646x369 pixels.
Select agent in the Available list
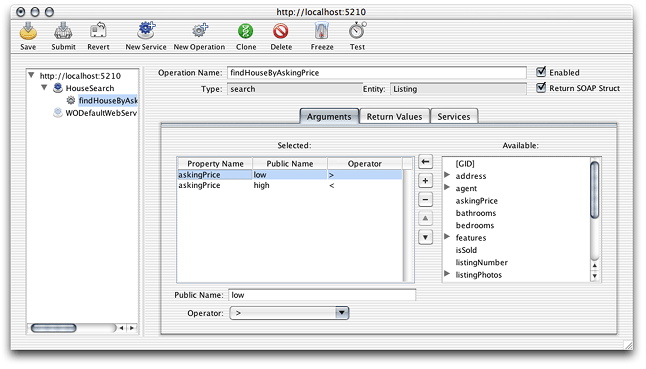click(466, 188)
